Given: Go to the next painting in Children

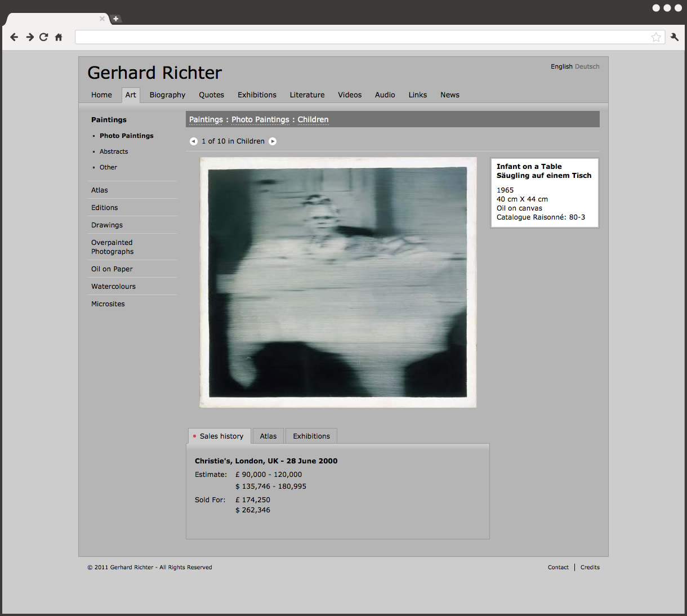Looking at the screenshot, I should (x=273, y=141).
